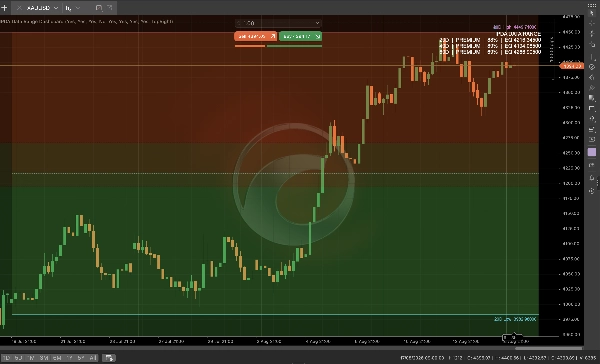The height and width of the screenshot is (364, 600).
Task: Select the All period button
Action: pos(93,358)
